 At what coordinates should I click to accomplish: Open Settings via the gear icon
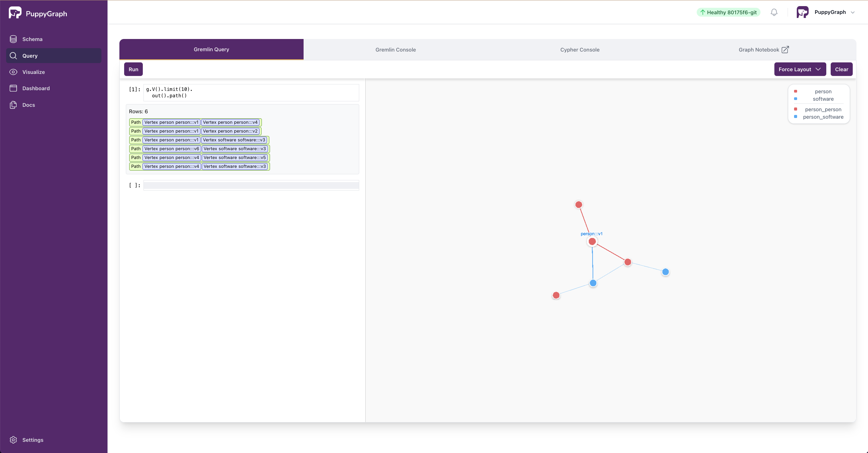coord(13,440)
